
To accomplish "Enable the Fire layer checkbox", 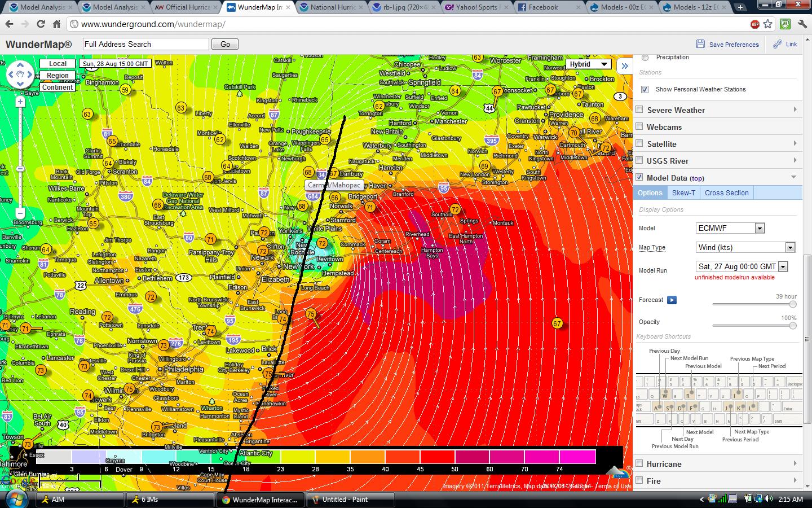I will click(639, 481).
